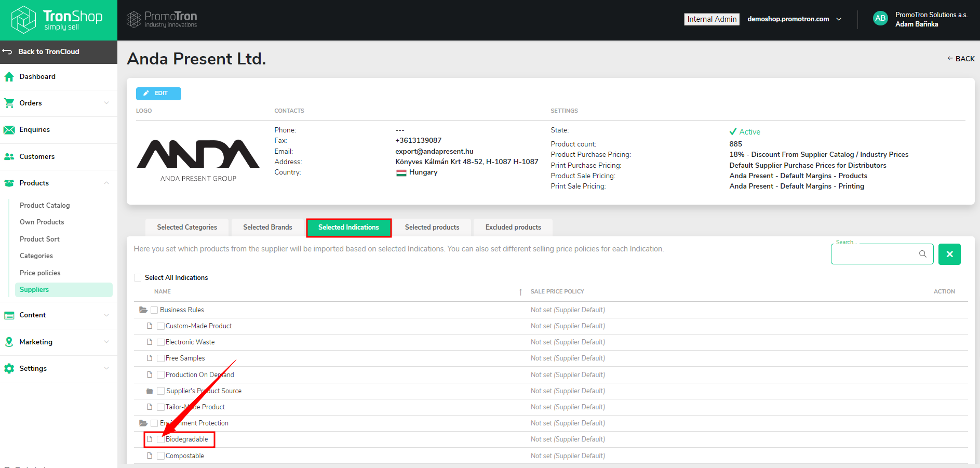
Task: Open Suppliers in sidebar
Action: tap(64, 290)
